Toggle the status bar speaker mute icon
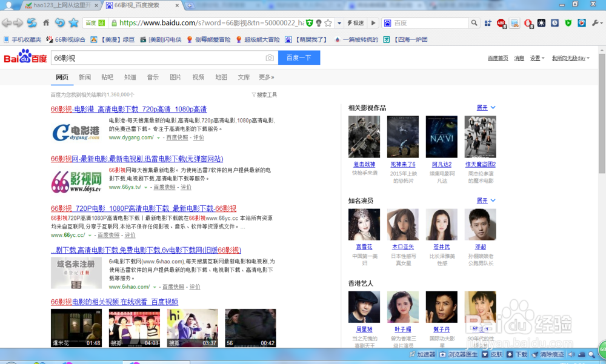Screen dimensions: 606x364 tap(571, 354)
